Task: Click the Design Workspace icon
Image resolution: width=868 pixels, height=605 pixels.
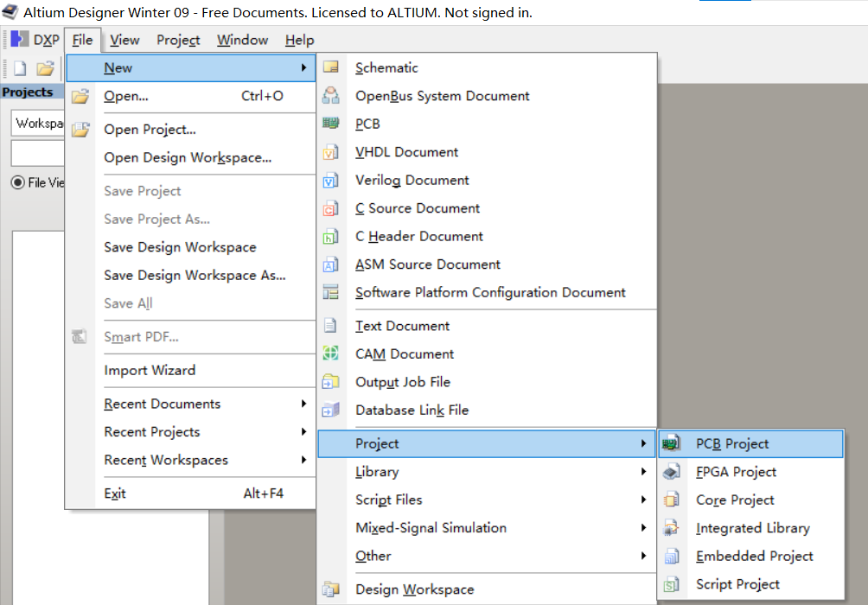Action: [331, 589]
